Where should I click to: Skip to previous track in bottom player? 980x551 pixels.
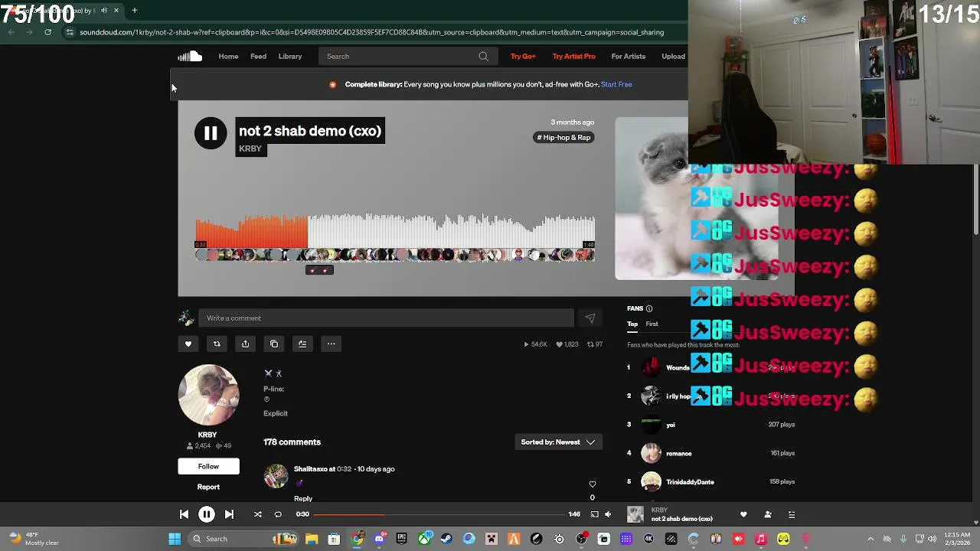coord(184,514)
